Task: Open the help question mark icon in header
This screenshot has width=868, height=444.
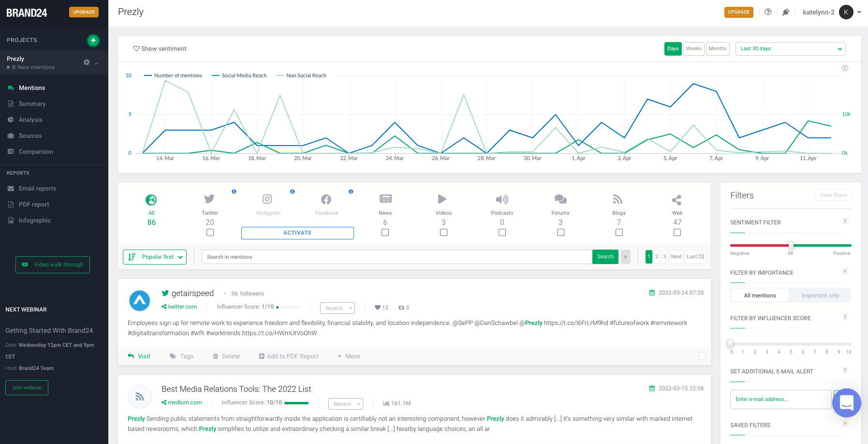Action: [x=768, y=12]
